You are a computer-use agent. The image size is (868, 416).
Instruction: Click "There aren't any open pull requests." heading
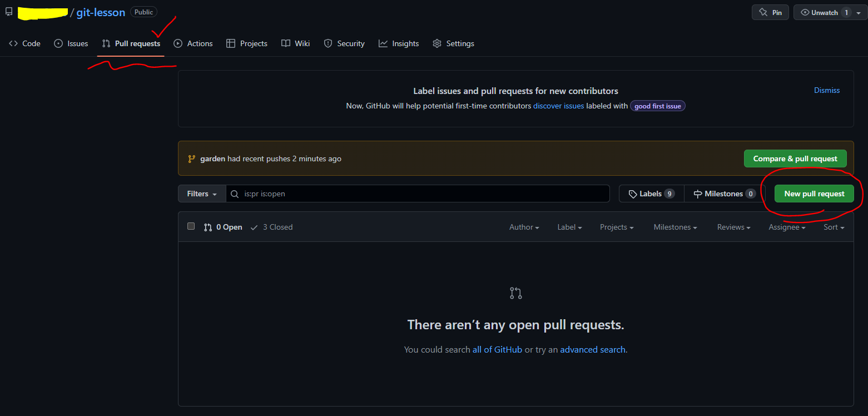click(516, 325)
